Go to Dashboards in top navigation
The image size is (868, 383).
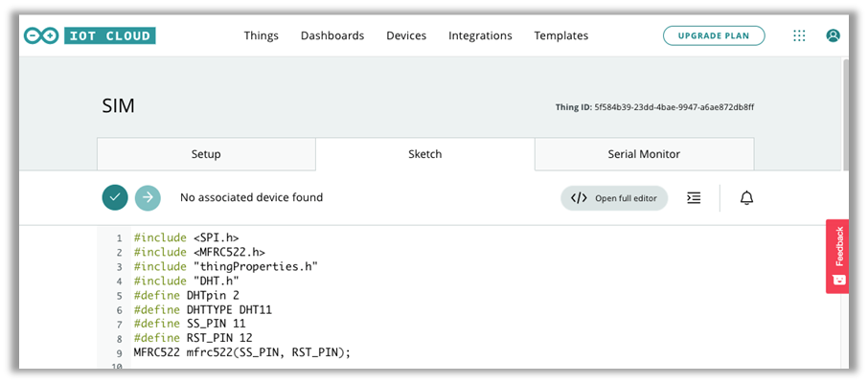(332, 35)
